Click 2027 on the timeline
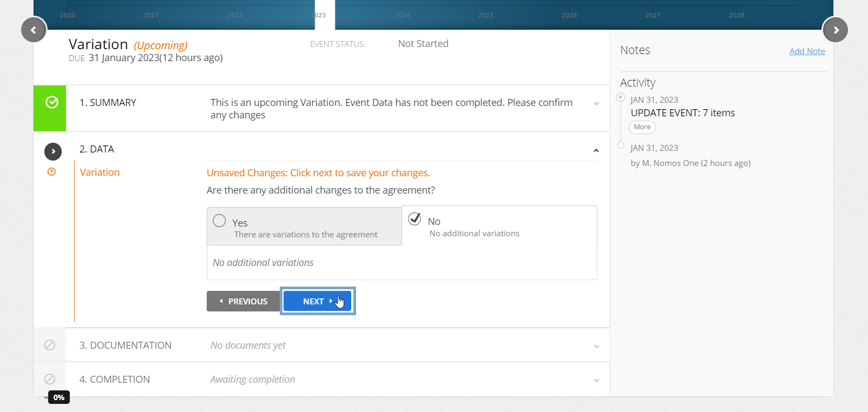868x412 pixels. click(x=653, y=15)
